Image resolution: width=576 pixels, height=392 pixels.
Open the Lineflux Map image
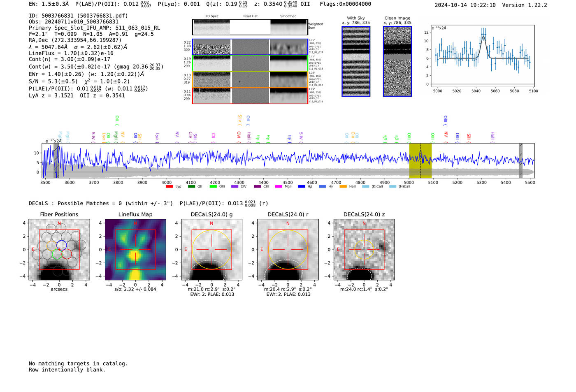(x=135, y=250)
